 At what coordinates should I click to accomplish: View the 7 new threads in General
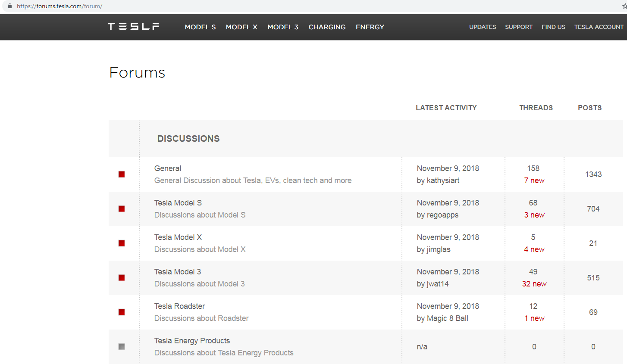tap(534, 180)
